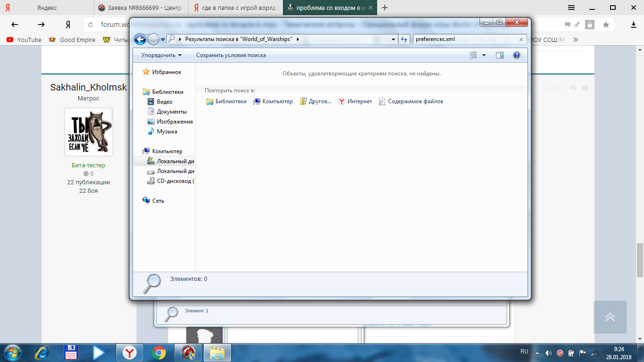Repeat search in Интернет
The image size is (644, 362).
click(355, 101)
